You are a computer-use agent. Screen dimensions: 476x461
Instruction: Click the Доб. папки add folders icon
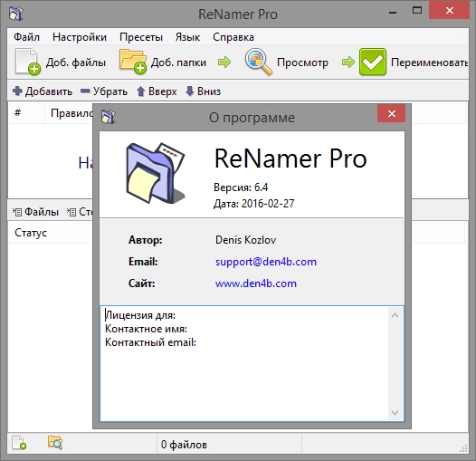133,62
